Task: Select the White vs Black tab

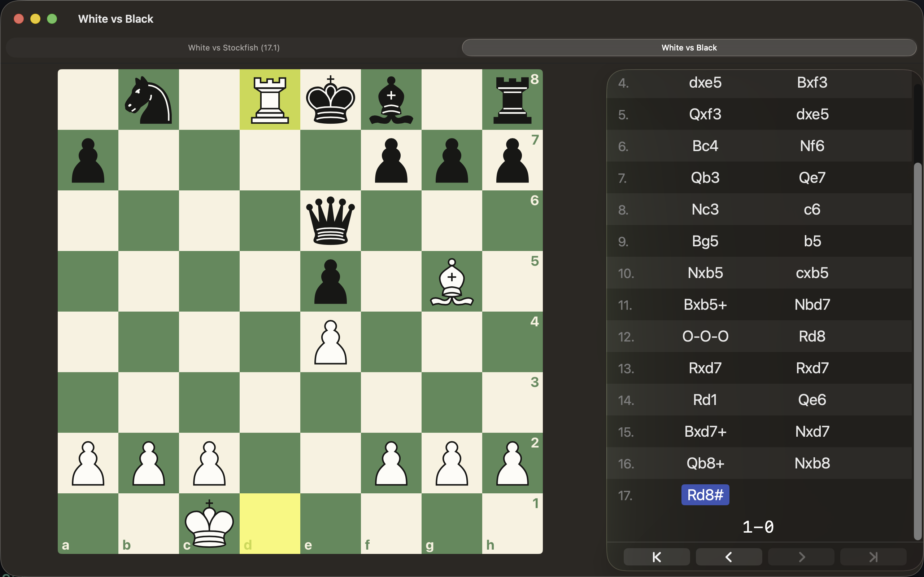Action: click(689, 48)
